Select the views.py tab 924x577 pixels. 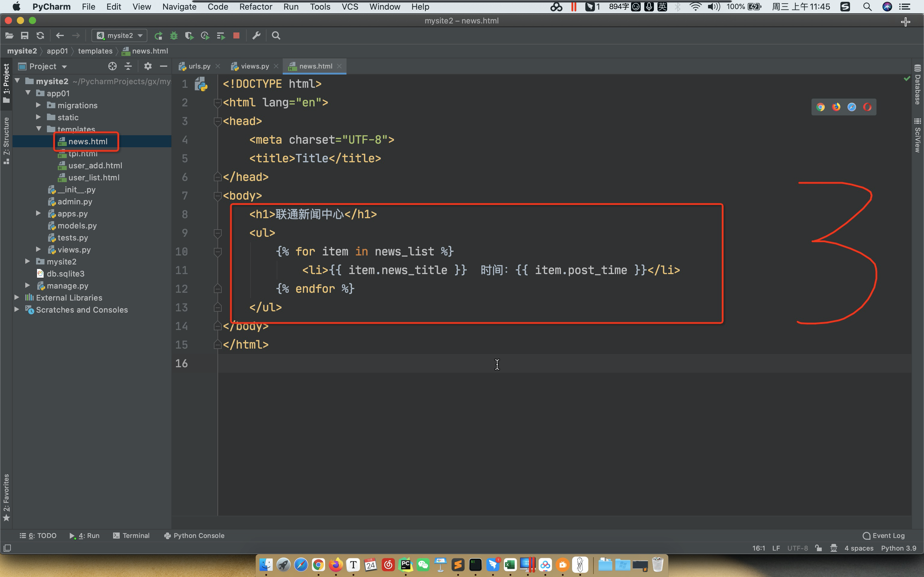pyautogui.click(x=254, y=66)
